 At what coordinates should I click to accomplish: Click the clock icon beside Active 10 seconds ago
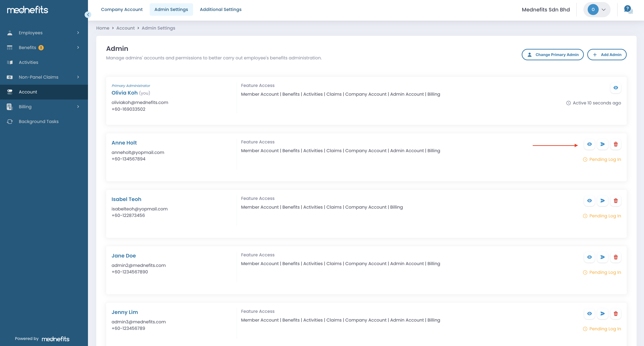pos(568,103)
